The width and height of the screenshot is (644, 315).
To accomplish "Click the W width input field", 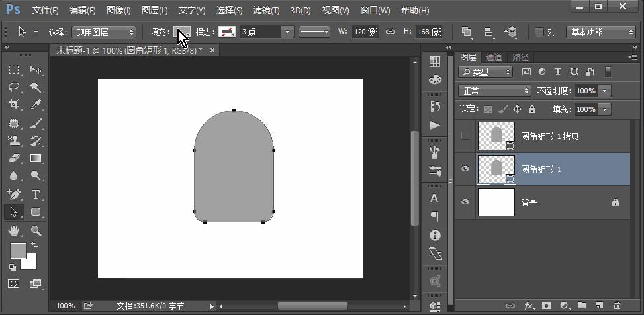I will [x=365, y=32].
